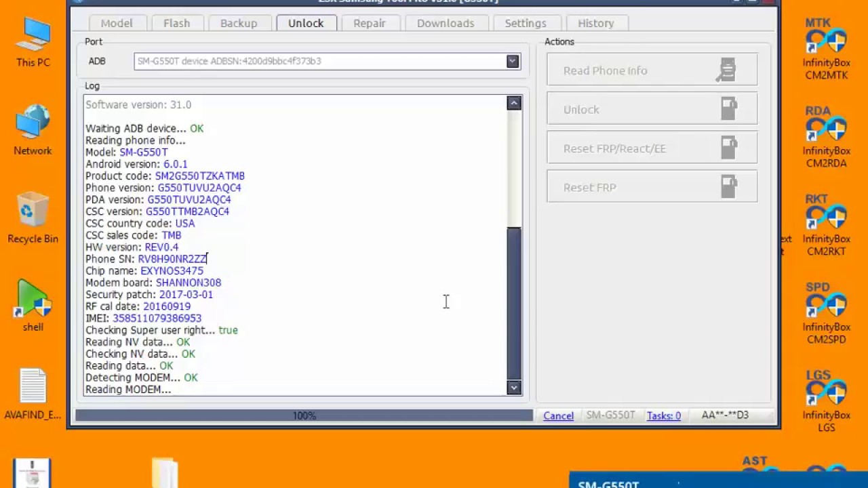Screen dimensions: 868x488
Task: Click HW version REV0.4 value
Action: tap(161, 247)
